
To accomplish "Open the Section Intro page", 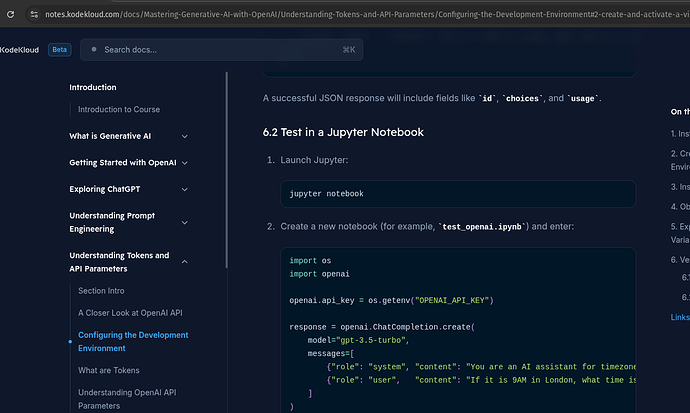I will (101, 290).
